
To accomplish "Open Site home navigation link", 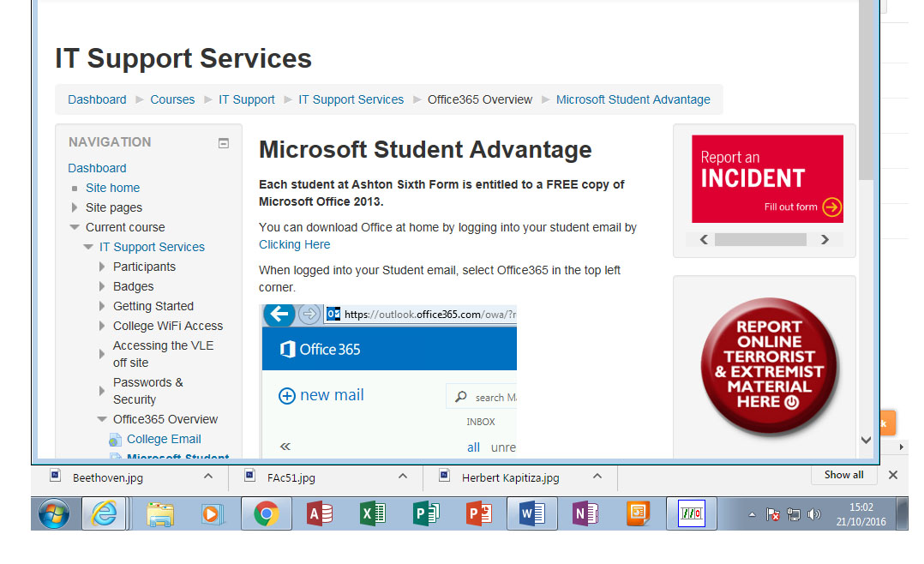I will pos(112,188).
